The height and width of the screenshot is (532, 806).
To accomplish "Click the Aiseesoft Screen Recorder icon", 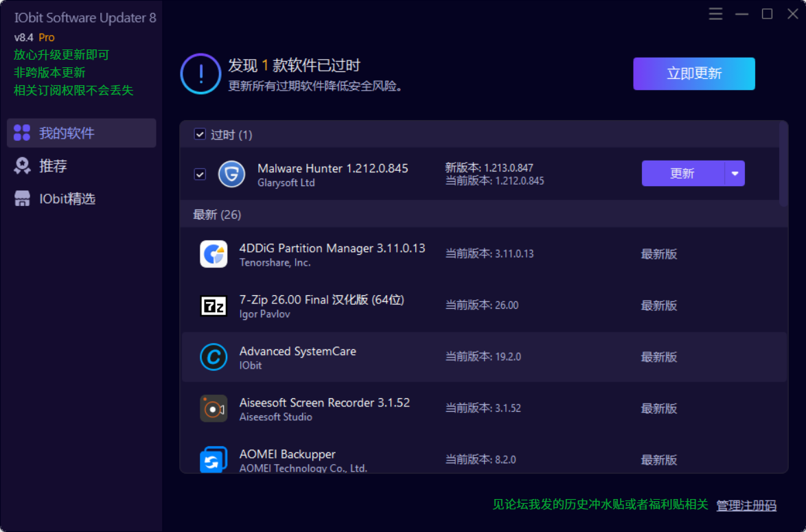I will pyautogui.click(x=214, y=408).
